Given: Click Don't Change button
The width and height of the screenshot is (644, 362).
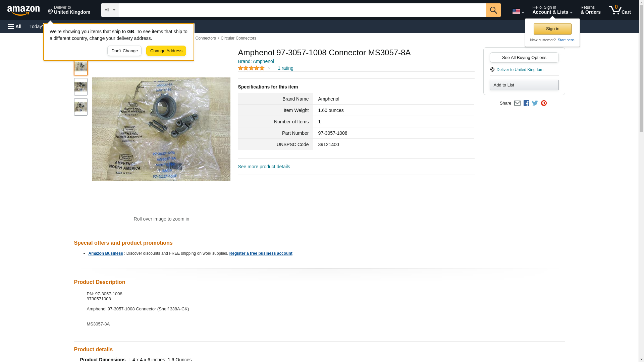Looking at the screenshot, I should (124, 51).
